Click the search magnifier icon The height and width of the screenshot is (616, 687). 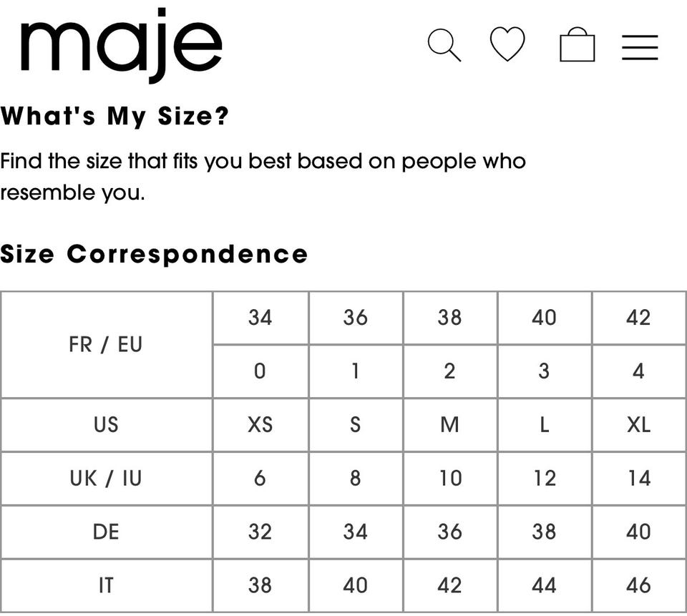pyautogui.click(x=444, y=45)
